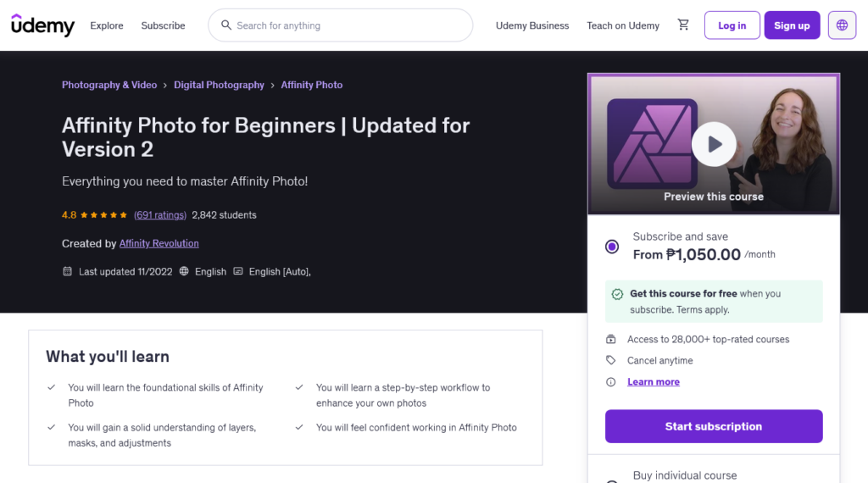Click the tag icon beside Cancel anytime

pyautogui.click(x=610, y=360)
